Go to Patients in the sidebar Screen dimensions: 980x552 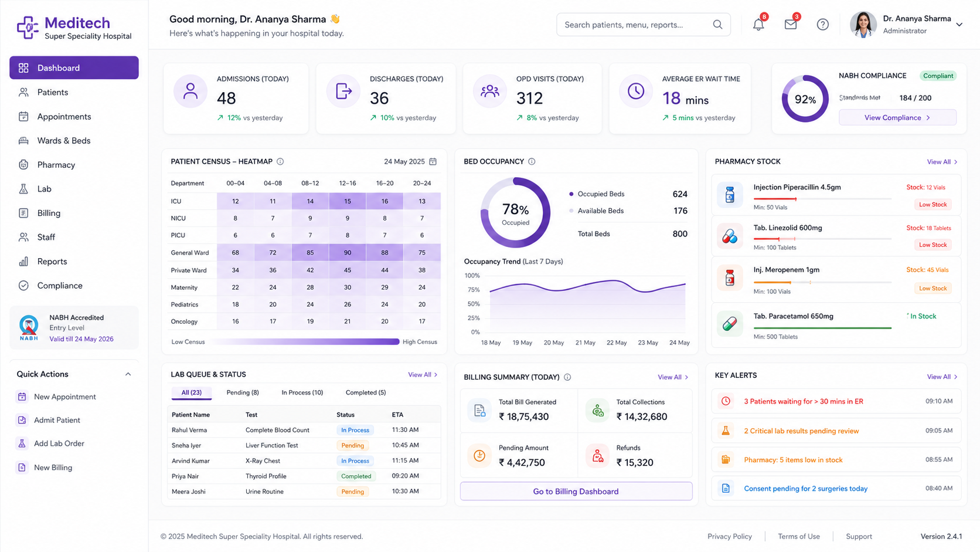click(74, 92)
